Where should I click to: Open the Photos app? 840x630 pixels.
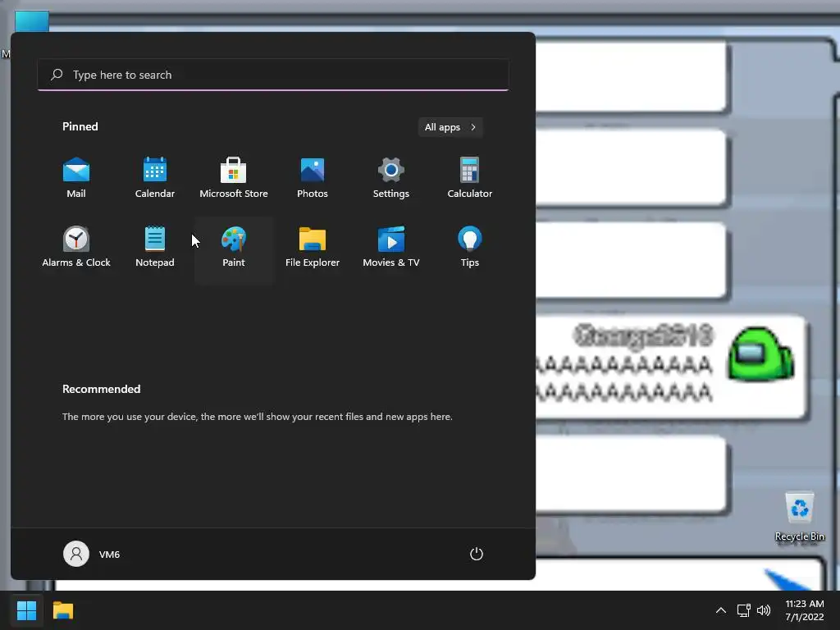pyautogui.click(x=313, y=178)
